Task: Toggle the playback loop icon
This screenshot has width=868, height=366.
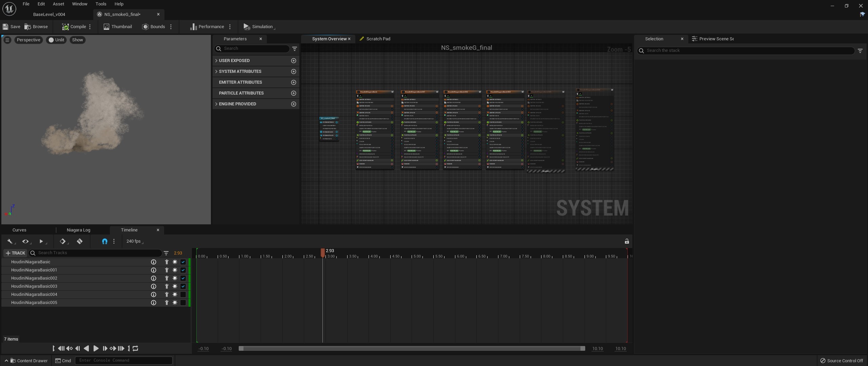Action: pyautogui.click(x=135, y=348)
